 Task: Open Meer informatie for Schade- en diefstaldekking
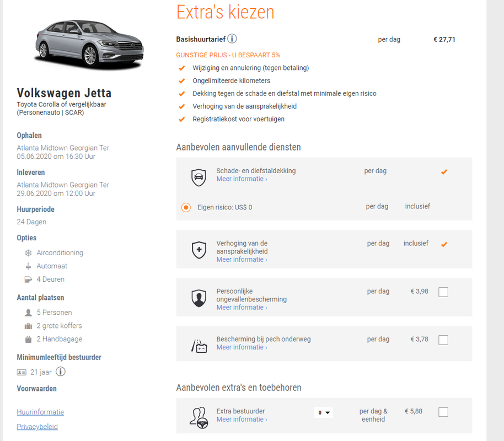[x=242, y=179]
